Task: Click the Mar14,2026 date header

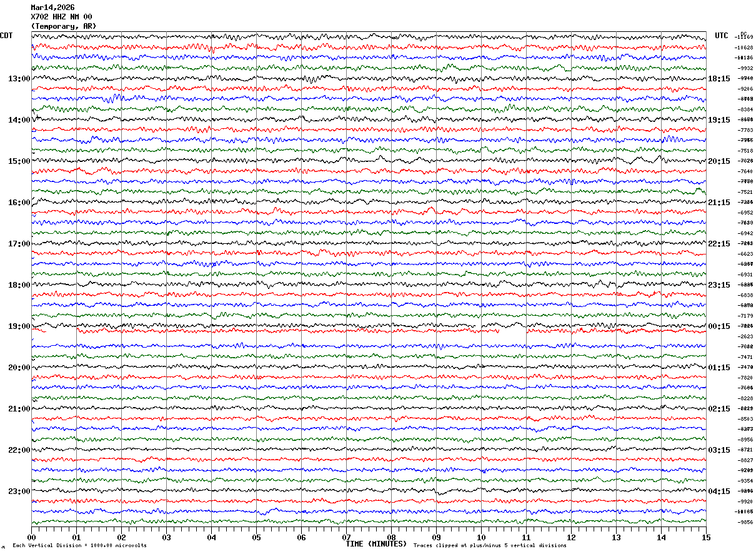Action: pos(52,8)
